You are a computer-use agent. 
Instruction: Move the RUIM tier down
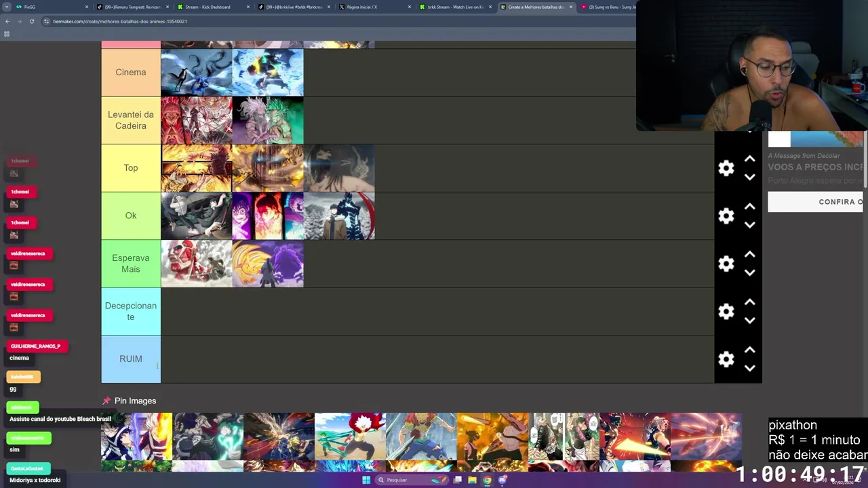pos(749,368)
